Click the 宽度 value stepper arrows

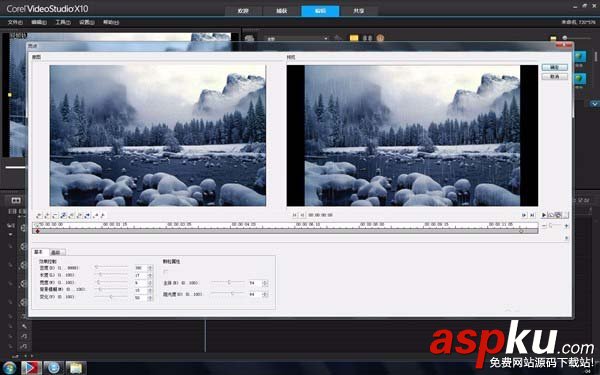tap(150, 283)
